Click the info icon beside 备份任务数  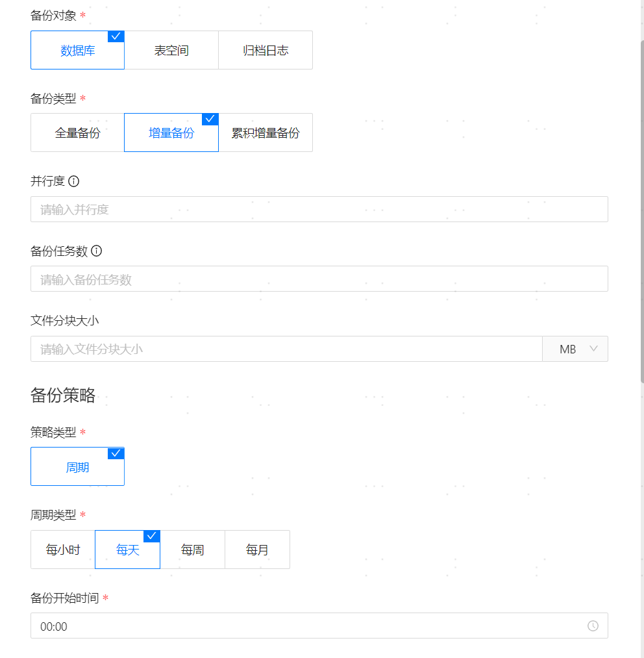coord(97,251)
